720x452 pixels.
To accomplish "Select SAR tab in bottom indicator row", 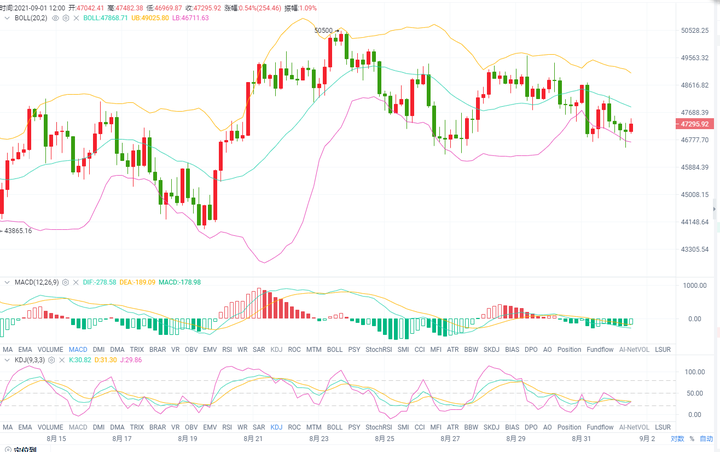I will (x=259, y=427).
